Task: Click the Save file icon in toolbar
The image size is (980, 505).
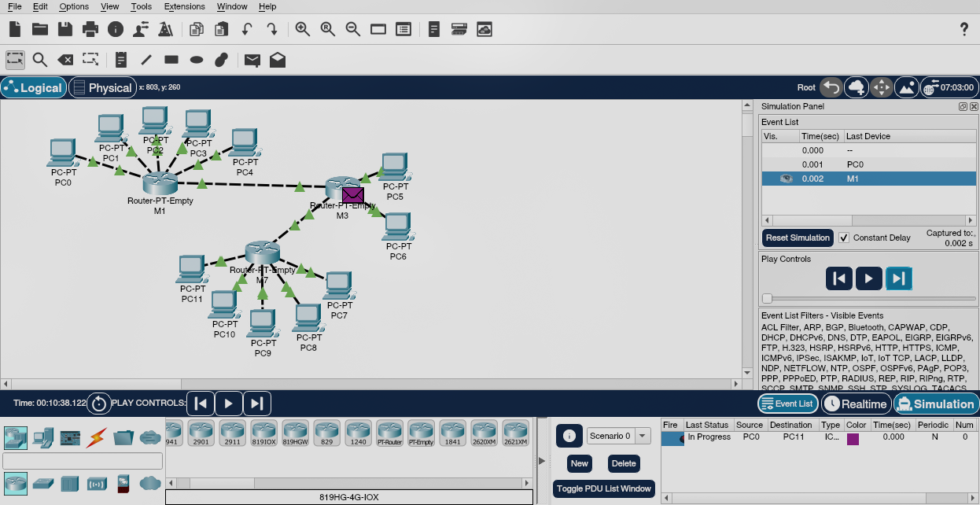Action: 65,29
